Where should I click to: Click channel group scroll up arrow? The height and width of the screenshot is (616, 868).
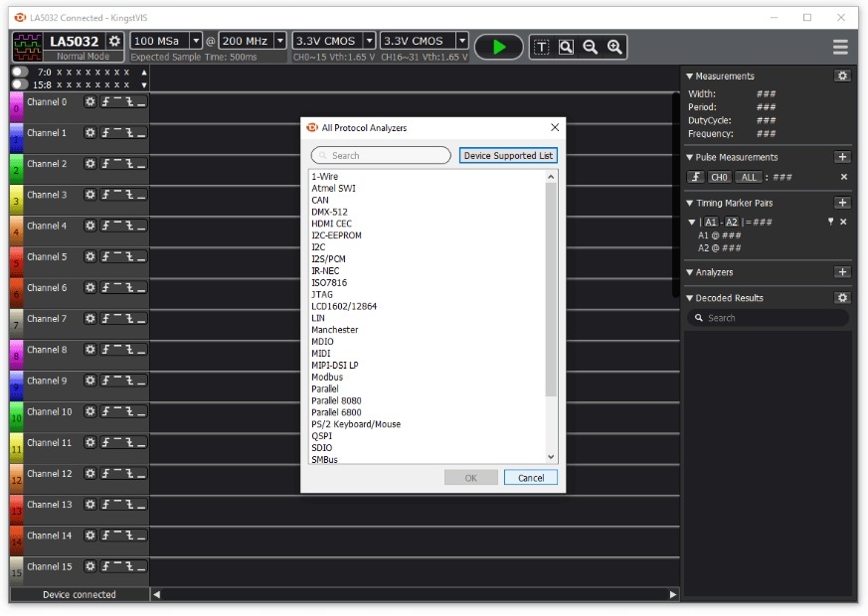point(144,72)
